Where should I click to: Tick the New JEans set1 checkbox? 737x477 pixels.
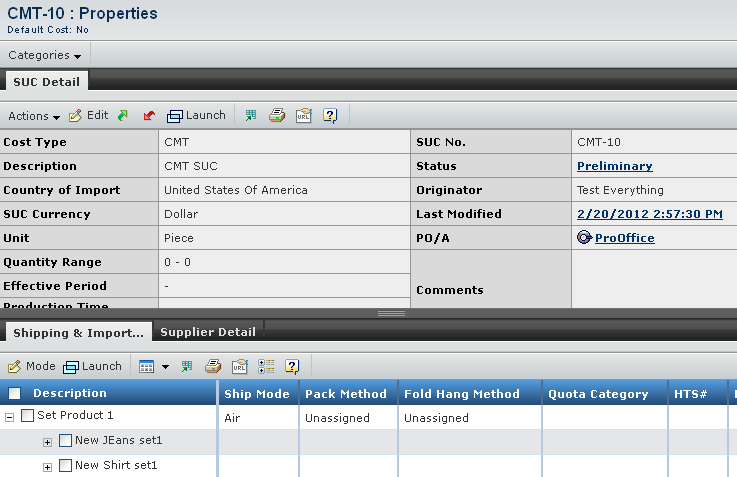tap(65, 440)
